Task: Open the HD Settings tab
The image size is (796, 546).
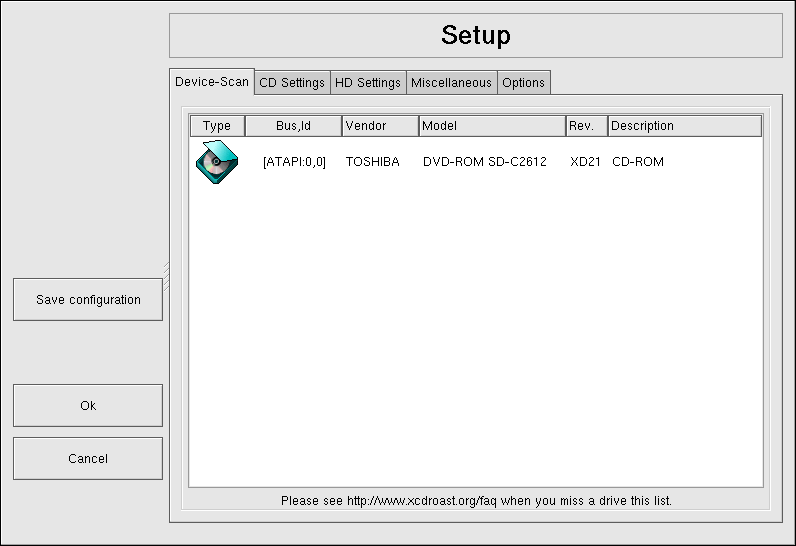Action: point(367,83)
